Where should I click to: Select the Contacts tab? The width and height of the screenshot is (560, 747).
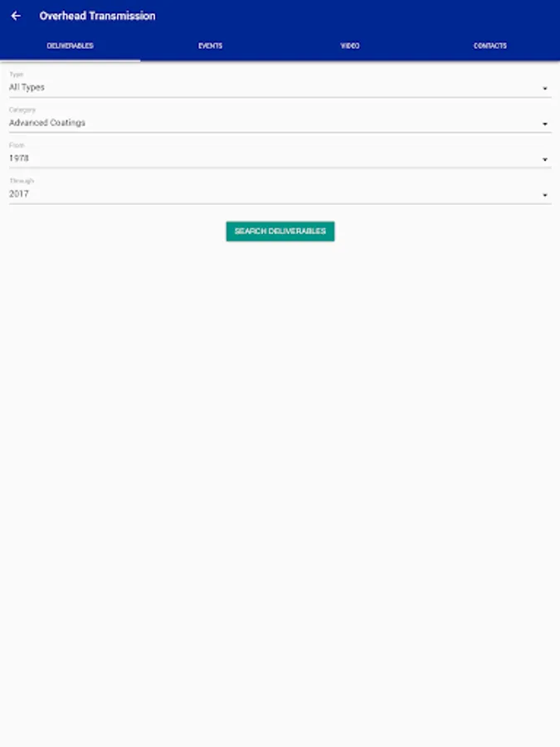point(490,46)
